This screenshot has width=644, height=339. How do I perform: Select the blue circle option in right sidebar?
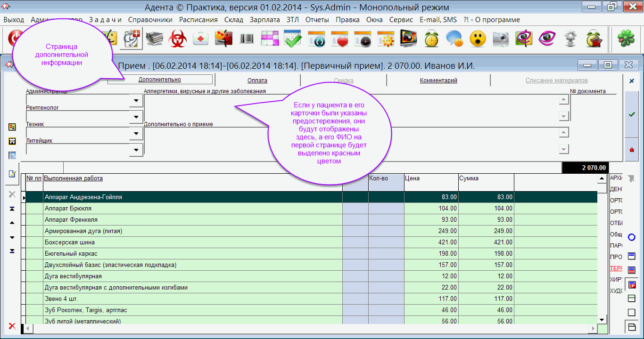coord(632,237)
